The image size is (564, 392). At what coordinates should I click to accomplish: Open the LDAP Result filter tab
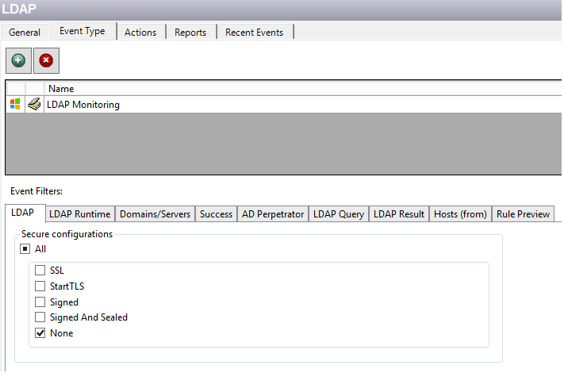399,214
